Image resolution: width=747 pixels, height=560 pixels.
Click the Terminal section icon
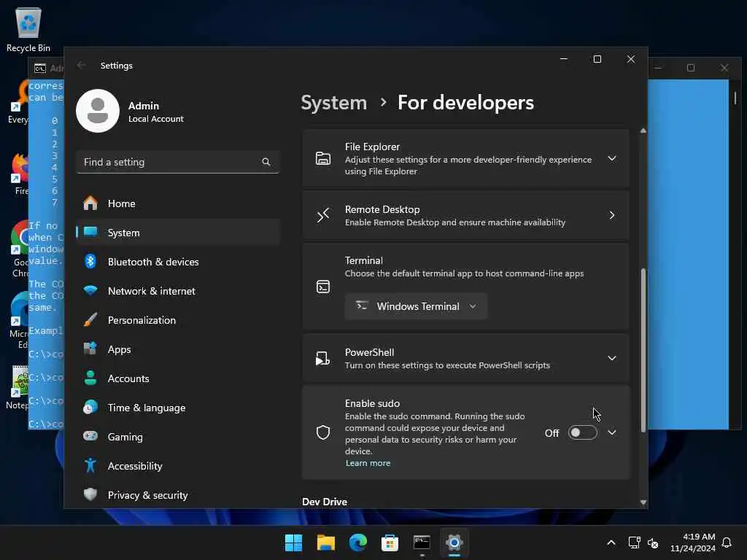point(323,287)
